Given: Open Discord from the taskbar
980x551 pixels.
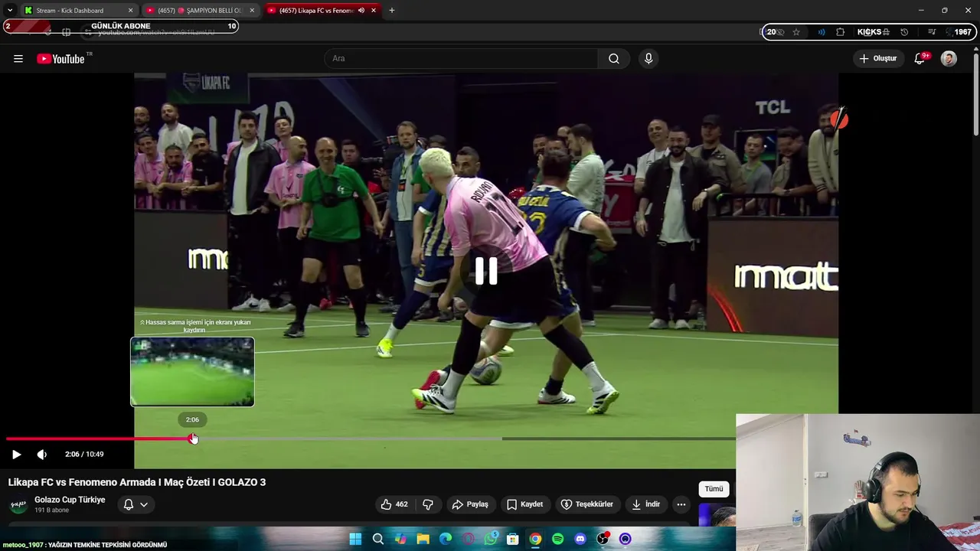Looking at the screenshot, I should (x=580, y=540).
